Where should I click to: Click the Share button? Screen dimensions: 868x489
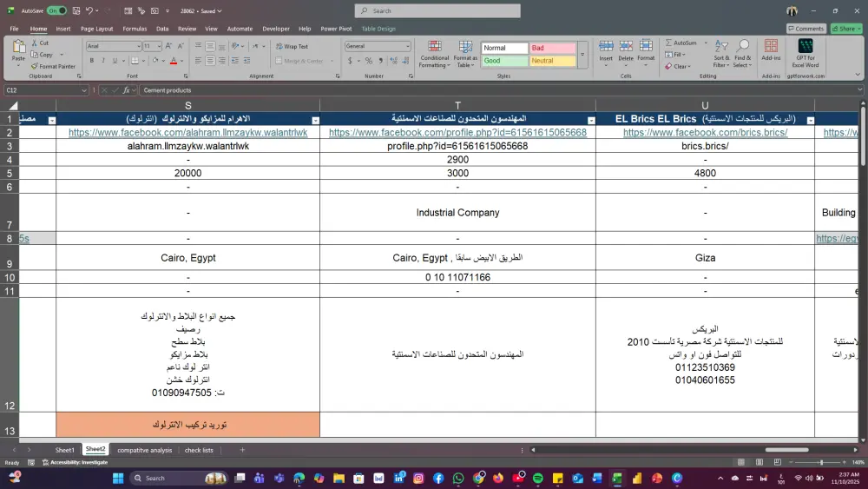[x=846, y=29]
